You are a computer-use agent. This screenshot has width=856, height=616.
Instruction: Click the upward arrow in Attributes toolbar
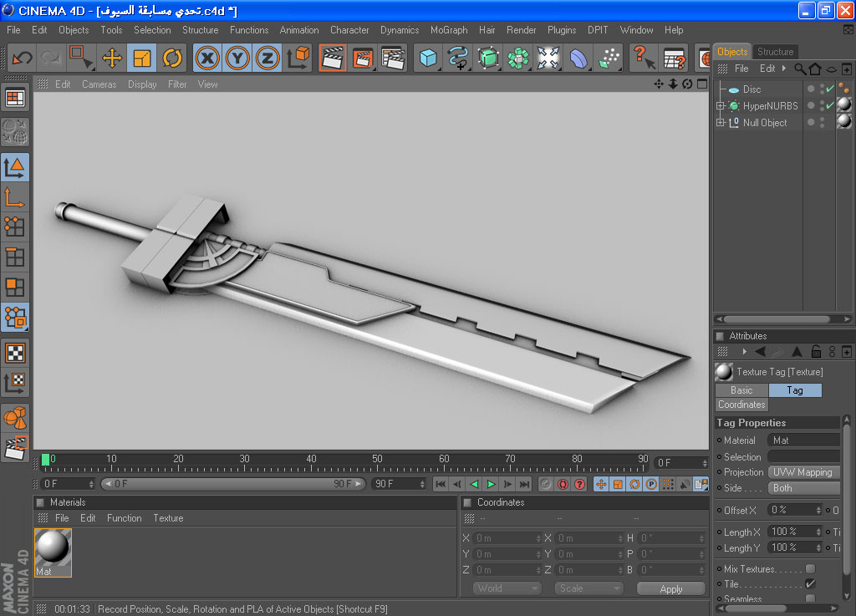click(797, 352)
